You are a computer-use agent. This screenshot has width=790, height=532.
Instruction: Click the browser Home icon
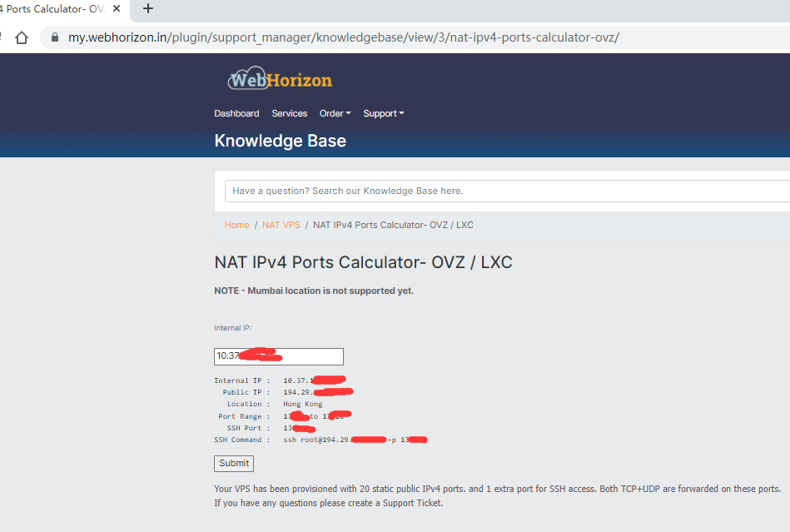(21, 37)
